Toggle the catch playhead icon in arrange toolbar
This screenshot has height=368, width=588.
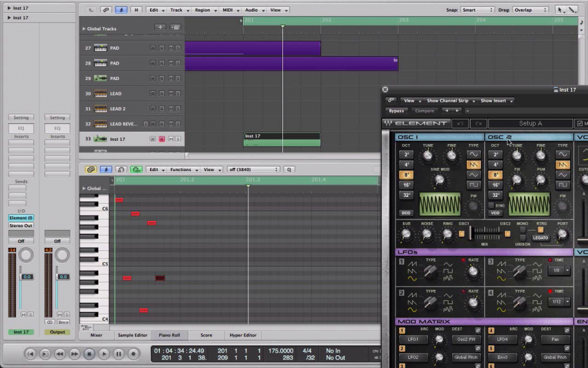(121, 10)
